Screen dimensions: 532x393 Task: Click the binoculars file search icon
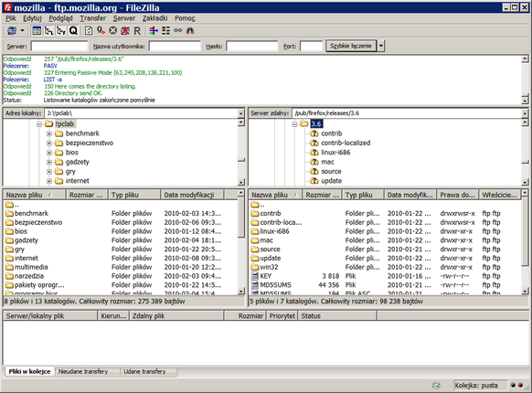click(x=190, y=31)
